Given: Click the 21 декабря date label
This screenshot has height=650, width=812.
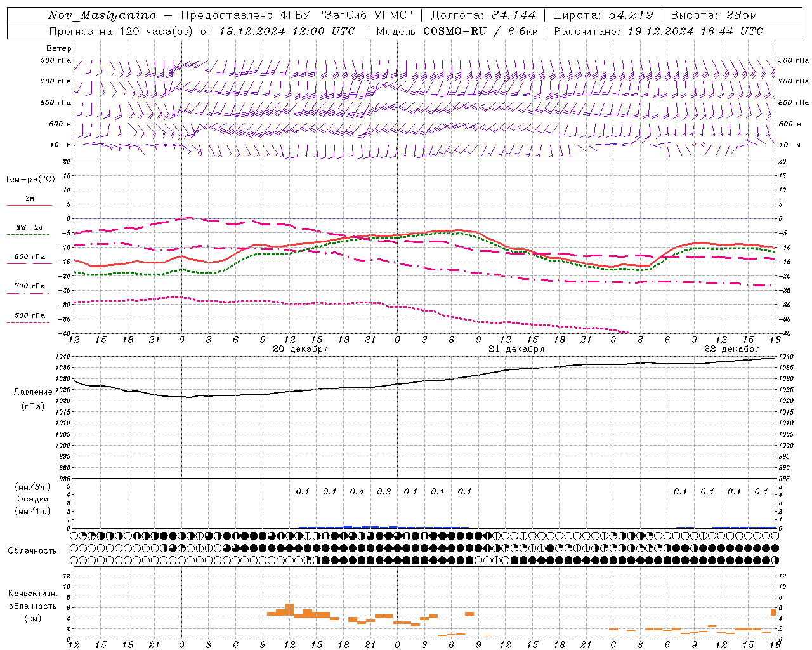Looking at the screenshot, I should [516, 349].
